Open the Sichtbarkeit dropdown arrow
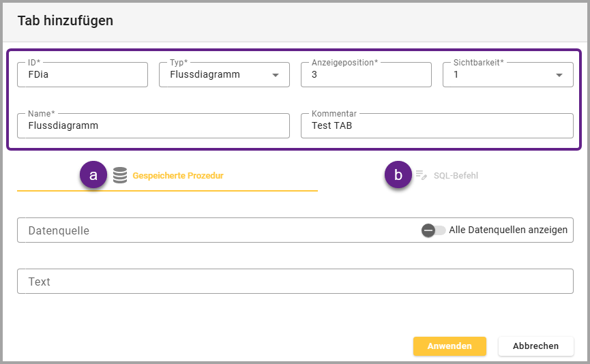The image size is (590, 364). point(559,75)
